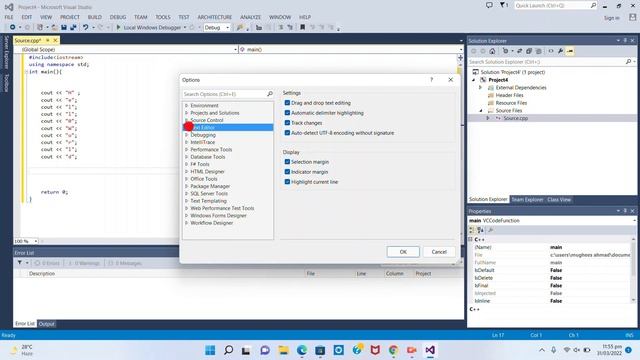Click the Sign in link
Screen dimensions: 640x360
pos(611,18)
